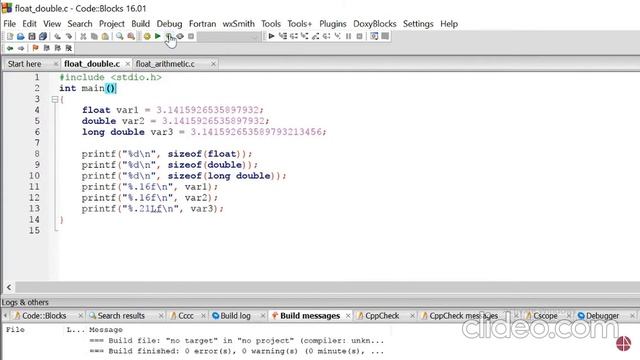Image resolution: width=640 pixels, height=360 pixels.
Task: Open the wxSmith menu
Action: [238, 24]
